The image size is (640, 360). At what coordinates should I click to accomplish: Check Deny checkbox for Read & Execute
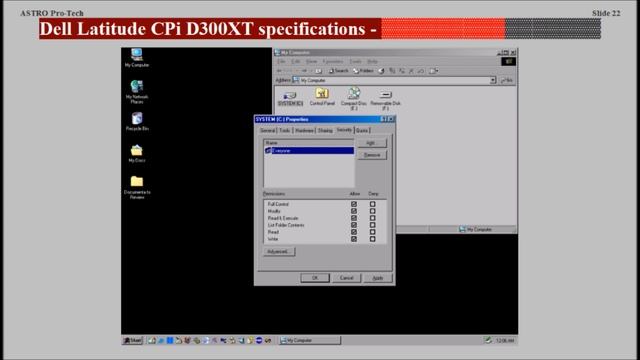click(x=372, y=218)
